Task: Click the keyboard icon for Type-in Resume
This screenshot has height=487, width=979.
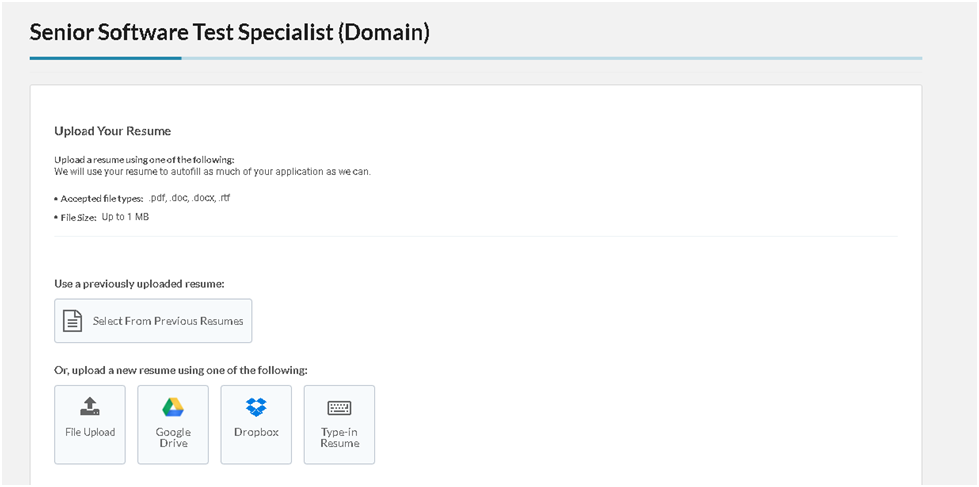Action: click(339, 408)
